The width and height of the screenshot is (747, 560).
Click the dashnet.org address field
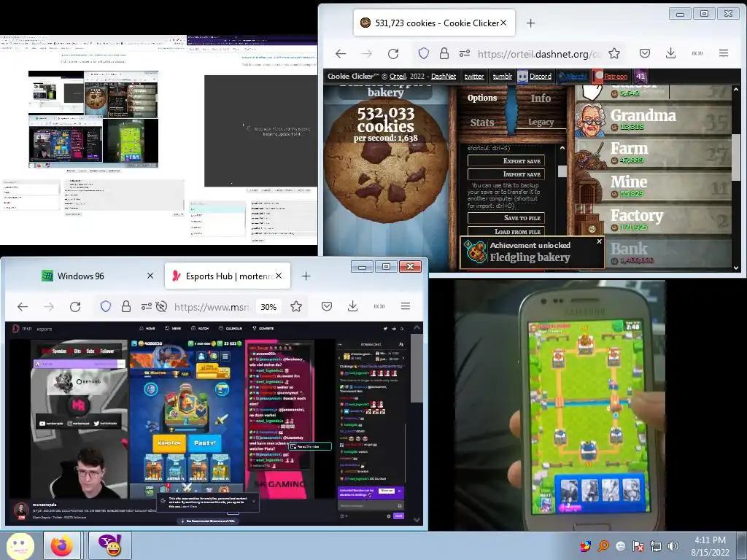[539, 54]
